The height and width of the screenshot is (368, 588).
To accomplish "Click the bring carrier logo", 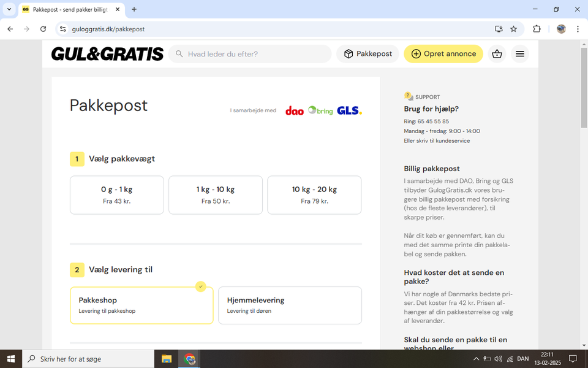I will click(320, 110).
